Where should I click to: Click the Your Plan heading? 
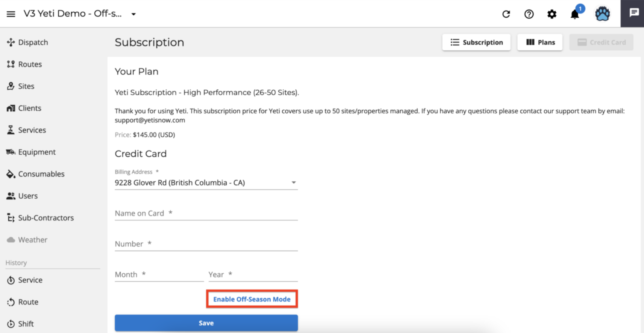tap(136, 71)
